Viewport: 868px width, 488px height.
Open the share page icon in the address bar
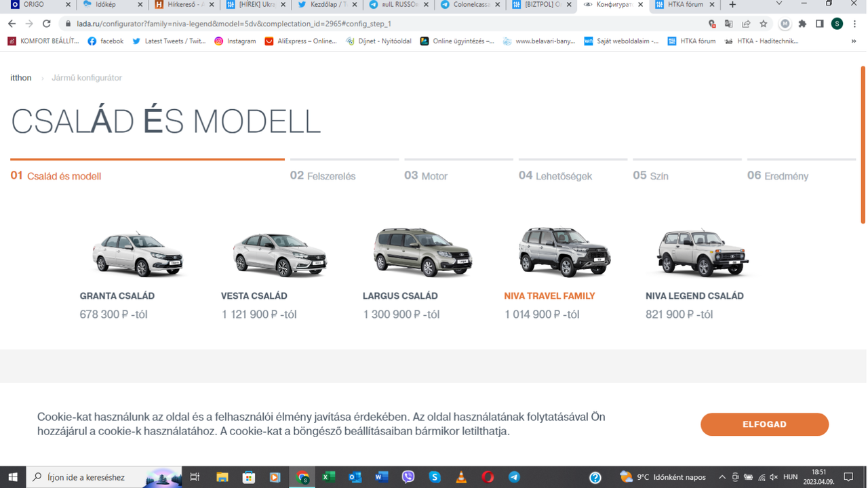click(746, 24)
